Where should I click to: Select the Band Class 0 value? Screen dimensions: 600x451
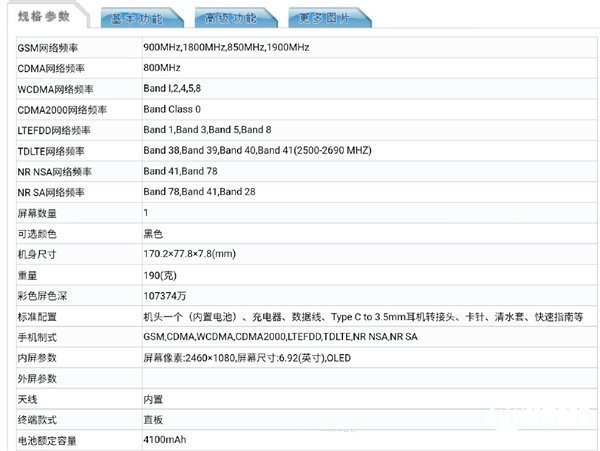pos(172,109)
